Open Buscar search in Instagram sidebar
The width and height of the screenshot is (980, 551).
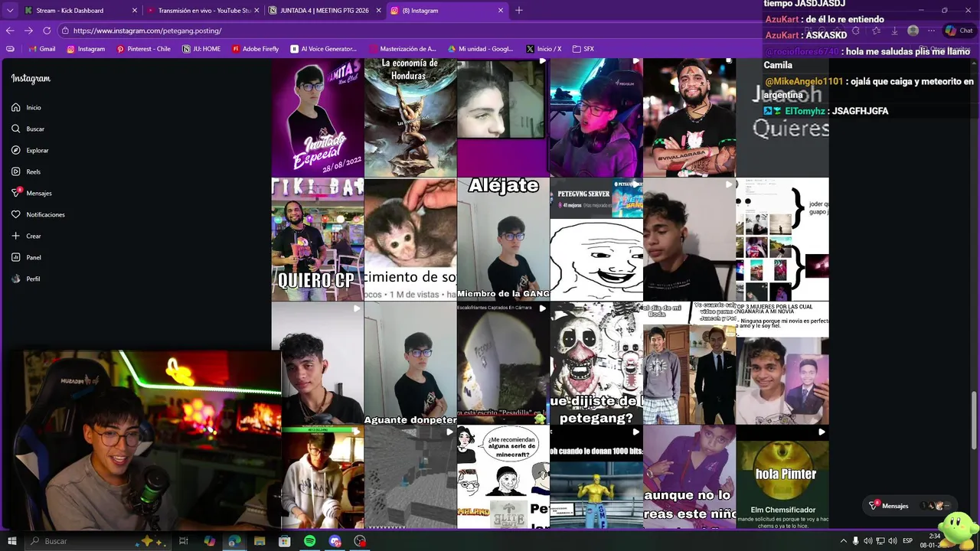tap(28, 129)
